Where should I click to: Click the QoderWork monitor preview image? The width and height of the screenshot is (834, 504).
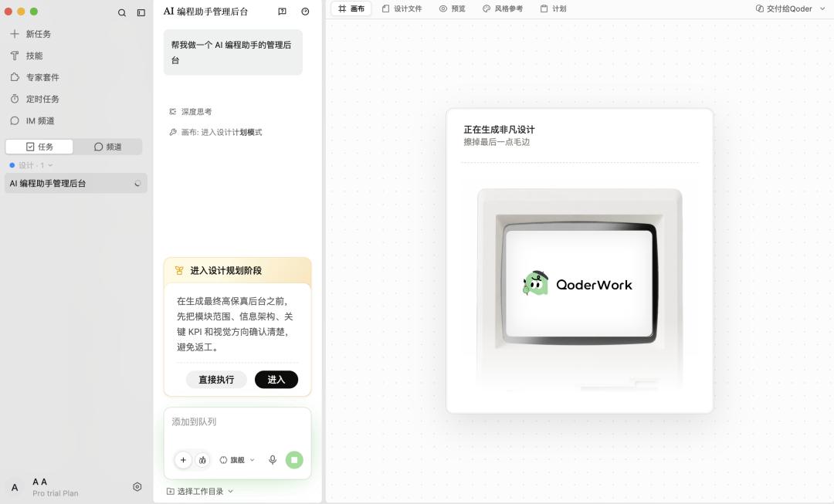(x=580, y=289)
